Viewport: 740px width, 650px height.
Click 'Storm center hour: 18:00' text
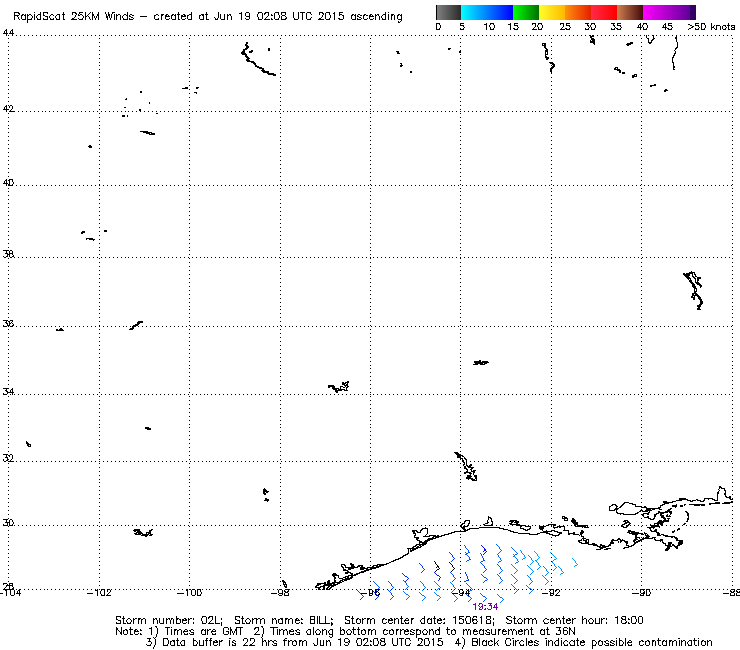tap(574, 620)
